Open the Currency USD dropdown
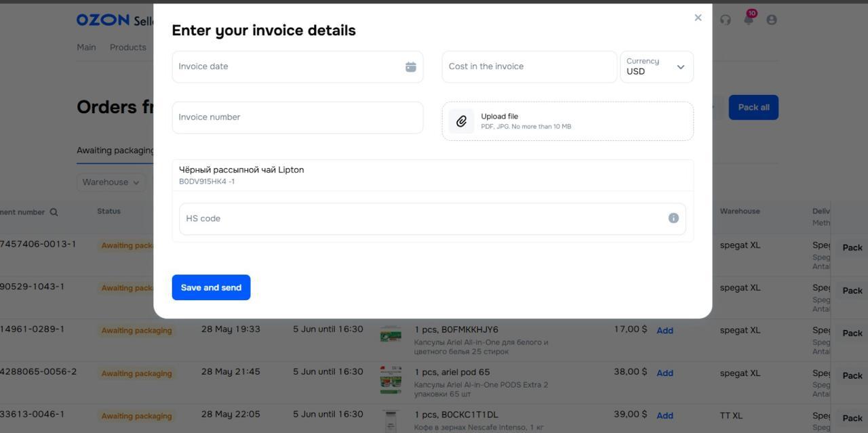 tap(656, 66)
